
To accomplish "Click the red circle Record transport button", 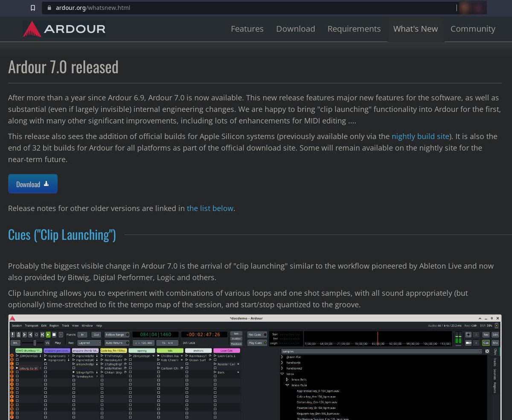I will pos(61,335).
